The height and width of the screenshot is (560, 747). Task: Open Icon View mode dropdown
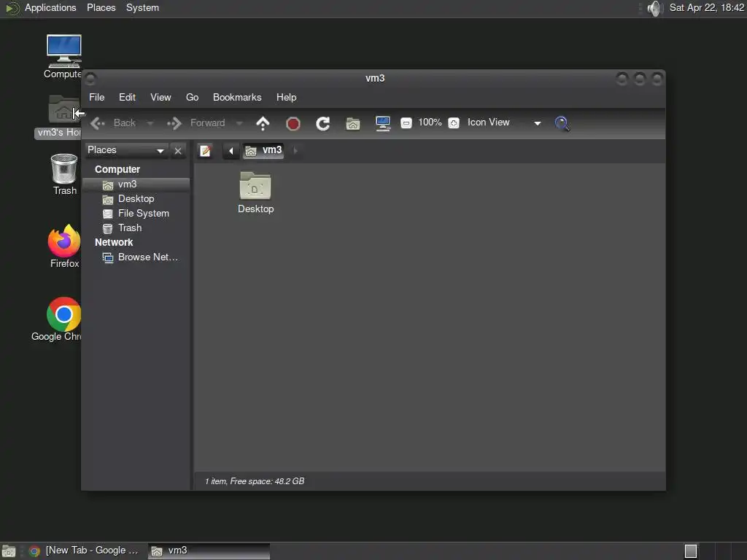tap(503, 122)
